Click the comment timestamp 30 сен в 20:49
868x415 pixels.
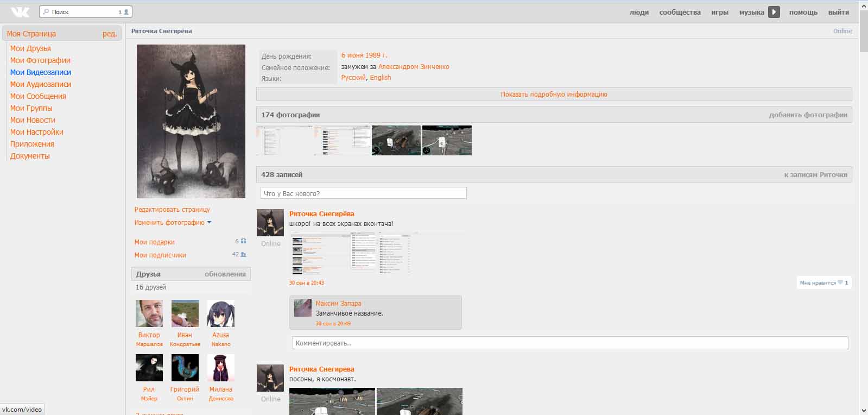click(333, 324)
